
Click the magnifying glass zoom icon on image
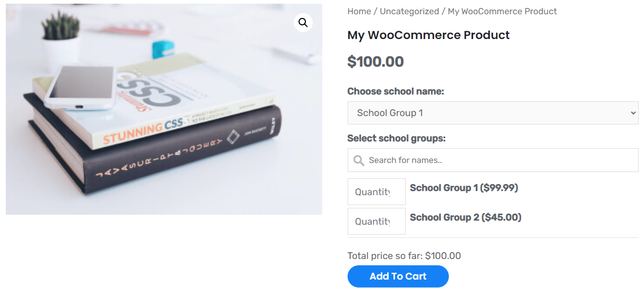click(x=303, y=23)
